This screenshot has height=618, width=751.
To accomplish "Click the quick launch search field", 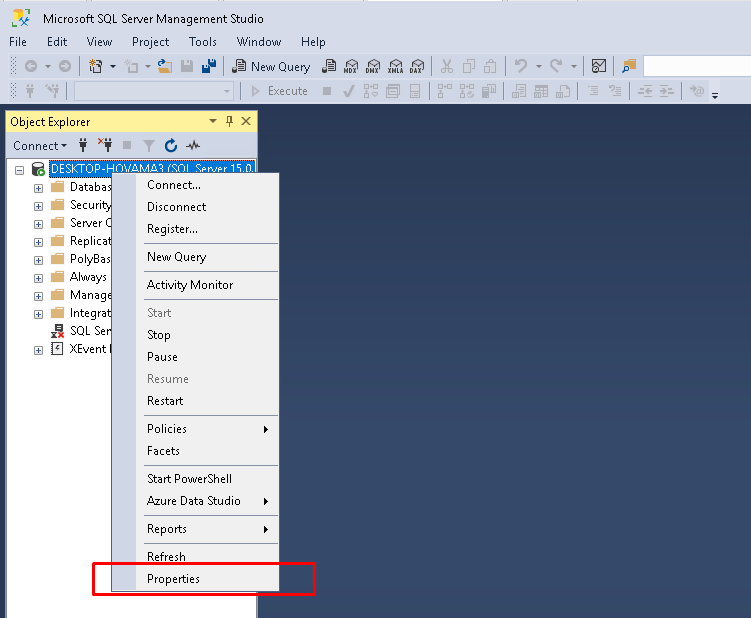I will [697, 66].
